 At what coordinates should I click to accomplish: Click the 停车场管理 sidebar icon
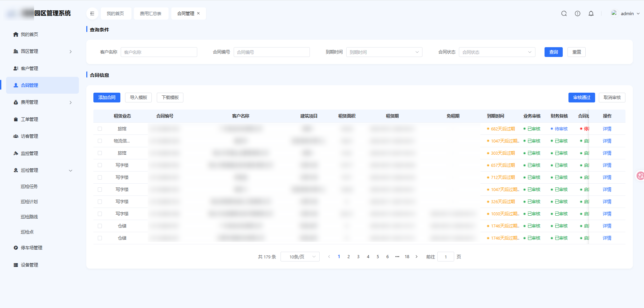click(16, 248)
